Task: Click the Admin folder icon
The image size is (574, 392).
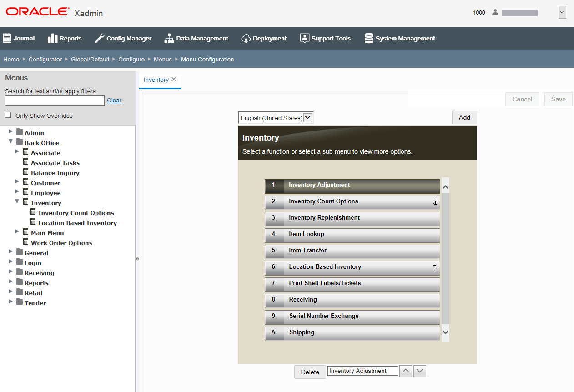Action: (x=20, y=132)
